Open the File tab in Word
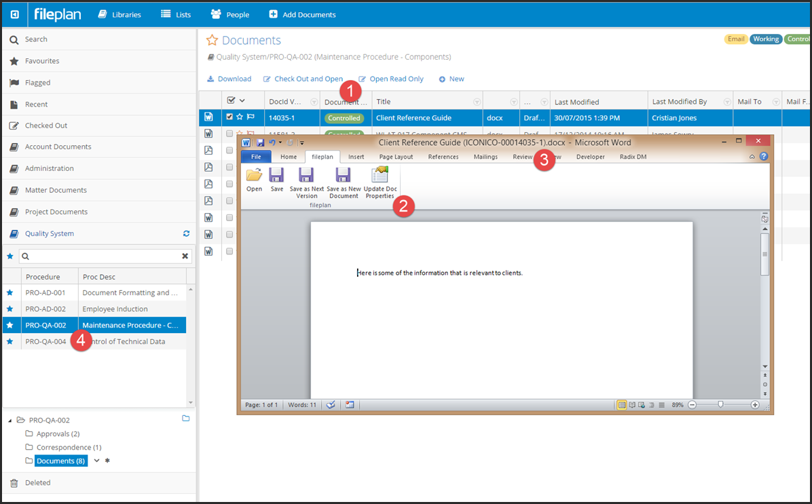The width and height of the screenshot is (812, 504). coord(256,157)
